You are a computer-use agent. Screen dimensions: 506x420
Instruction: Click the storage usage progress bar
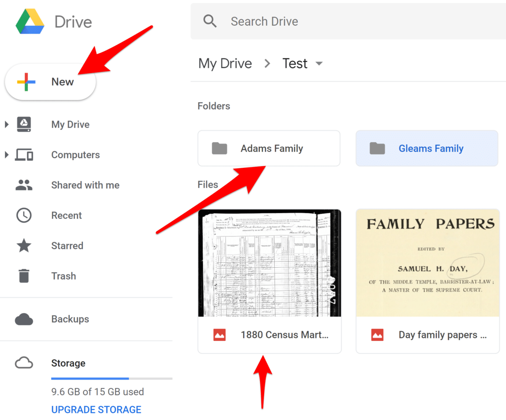(111, 379)
